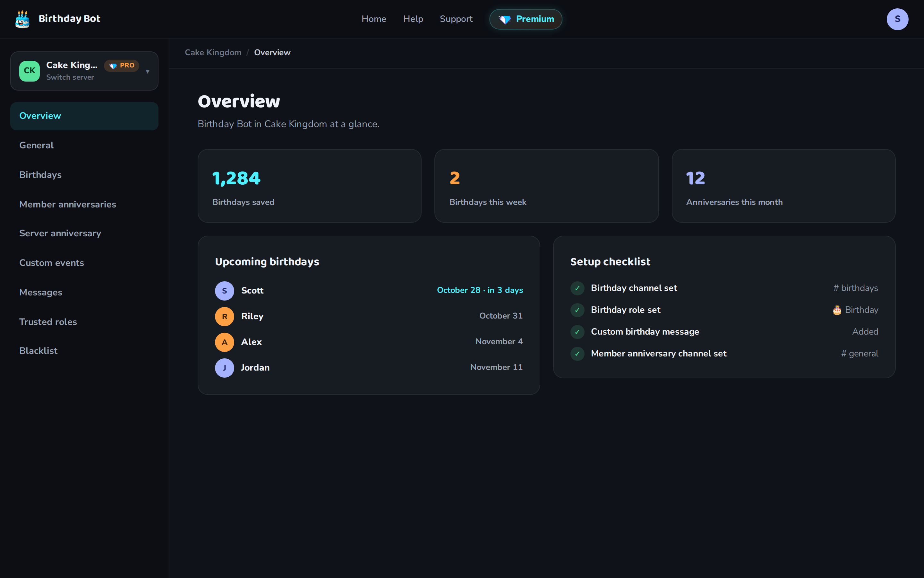Click the '# birthdays' channel value
Screen dimensions: 924x578
[x=856, y=288]
